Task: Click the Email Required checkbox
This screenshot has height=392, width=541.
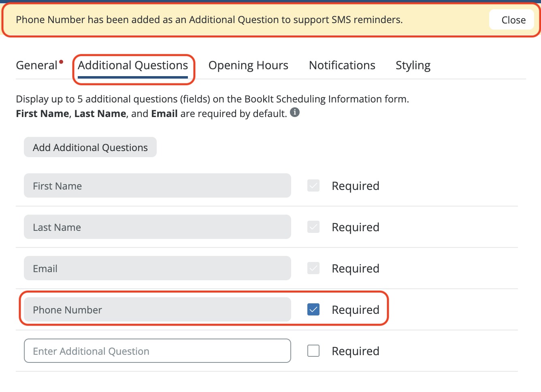Action: click(x=313, y=268)
